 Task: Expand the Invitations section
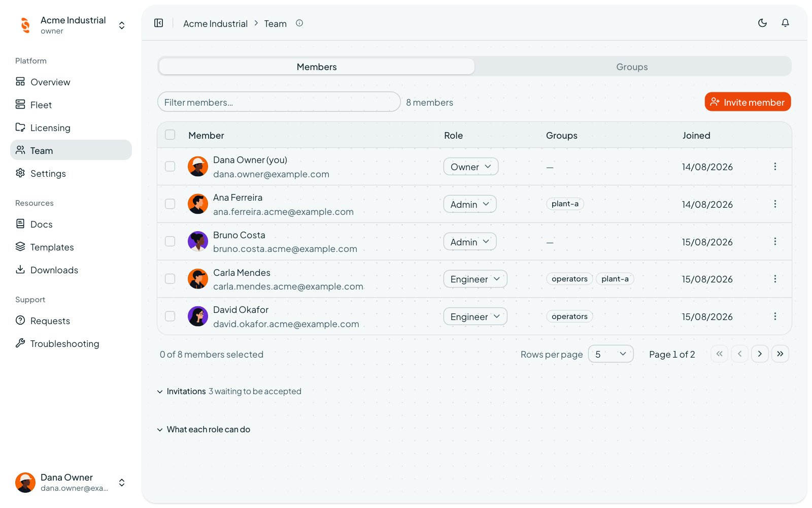pyautogui.click(x=229, y=391)
